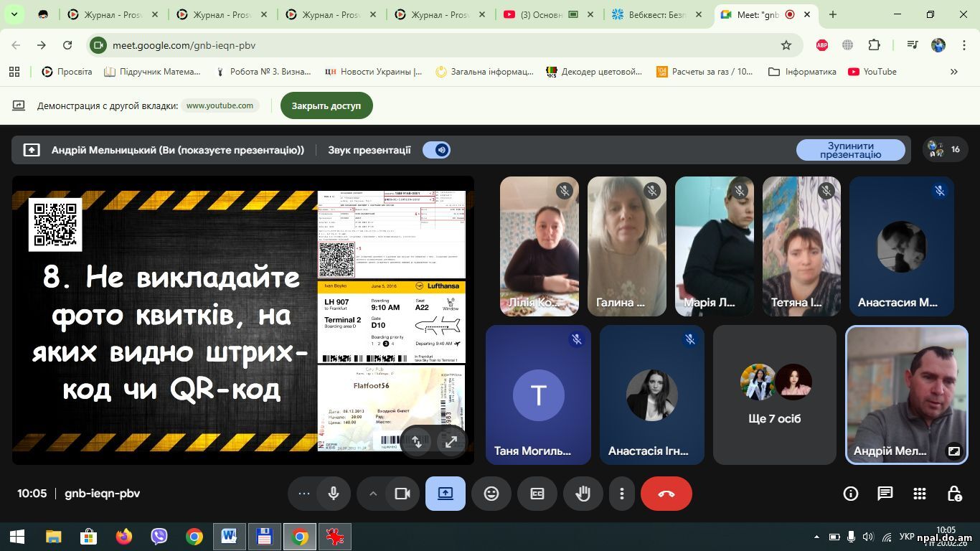Viewport: 980px width, 551px height.
Task: Toggle the microphone on or off
Action: tap(333, 494)
